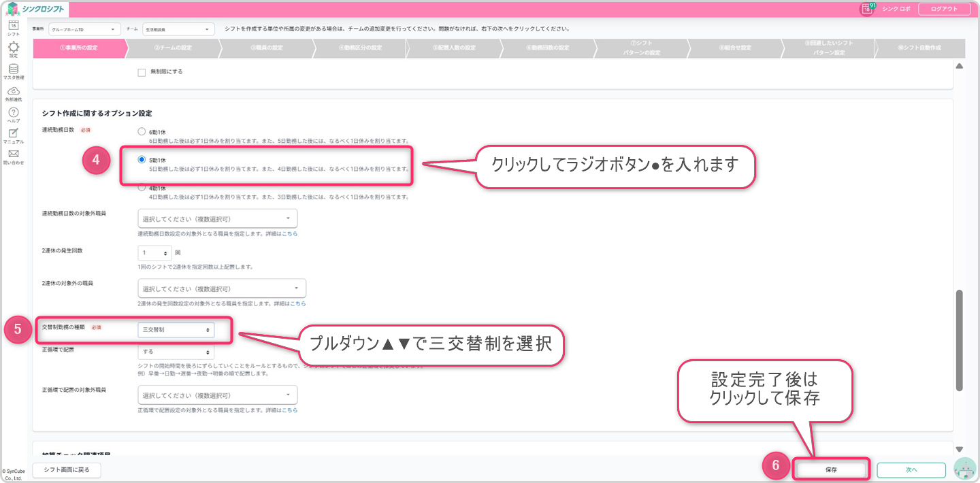Select the 5勤1休 radio button
Viewport: 980px width, 483px height.
click(x=142, y=160)
